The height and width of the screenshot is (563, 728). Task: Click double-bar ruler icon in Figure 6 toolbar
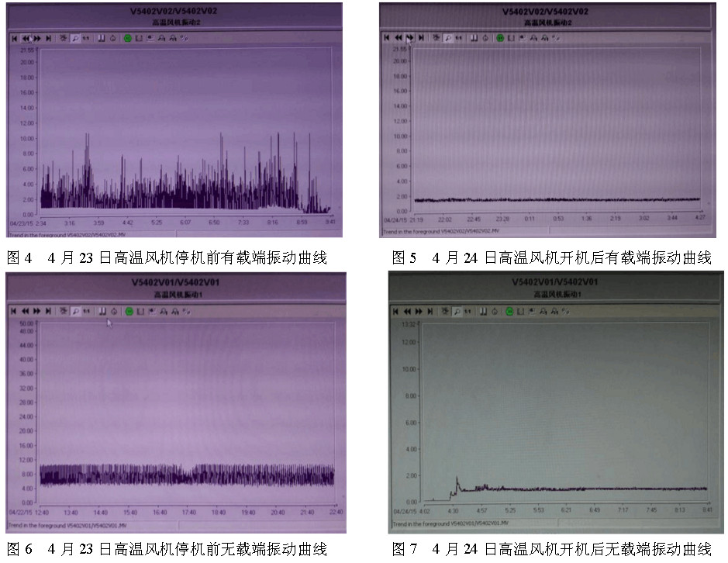pyautogui.click(x=102, y=311)
